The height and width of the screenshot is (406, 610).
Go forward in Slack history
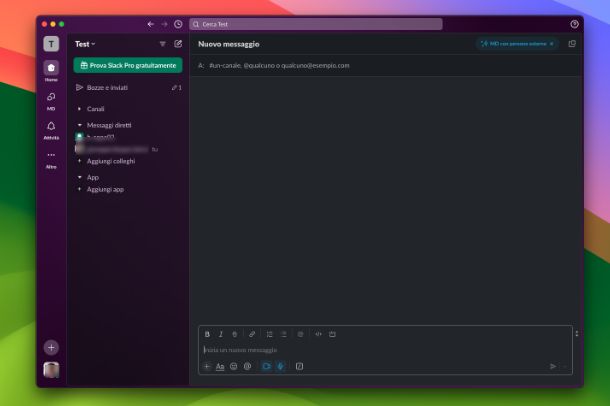click(164, 24)
